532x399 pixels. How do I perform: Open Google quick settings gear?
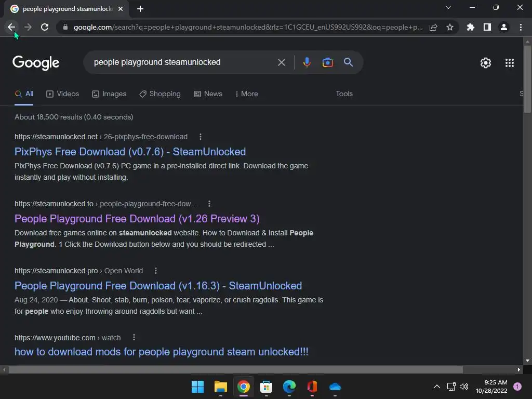coord(486,63)
